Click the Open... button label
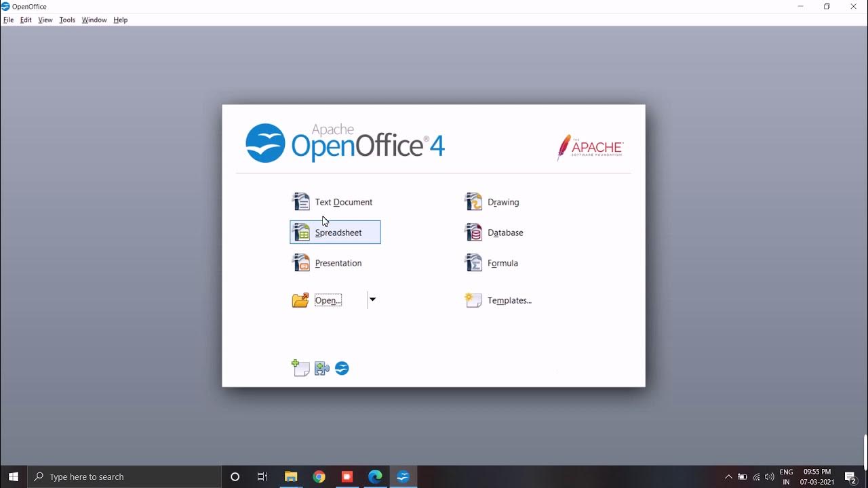Viewport: 868px width, 488px height. (x=328, y=300)
